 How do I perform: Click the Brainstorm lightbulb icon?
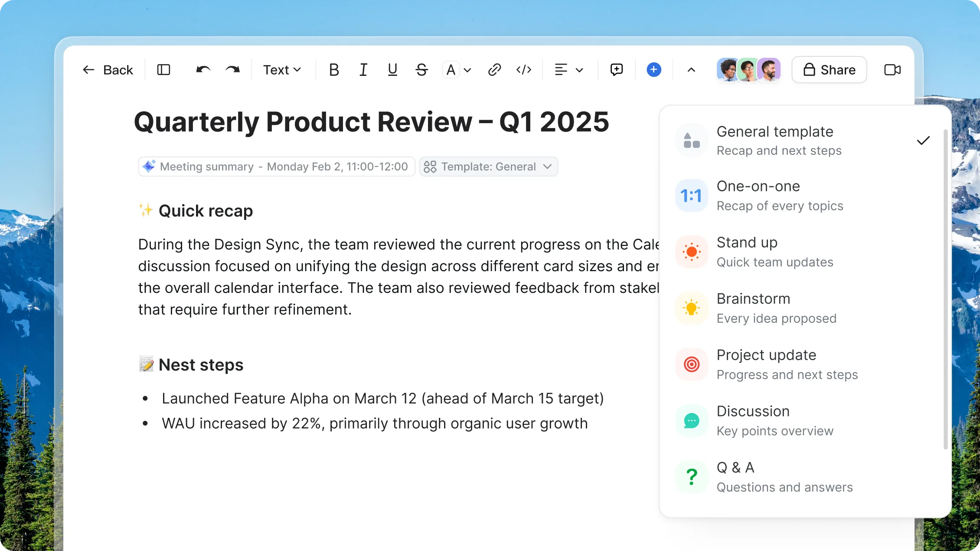coord(692,308)
